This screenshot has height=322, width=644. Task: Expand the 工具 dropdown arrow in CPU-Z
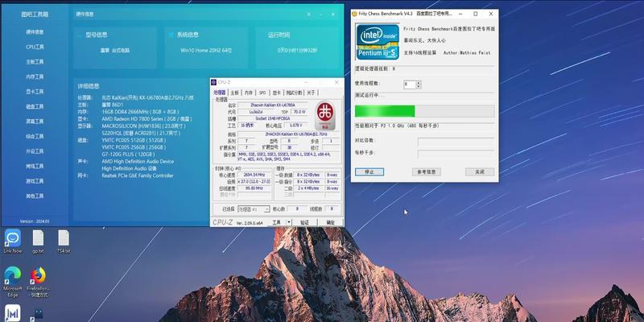[x=289, y=222]
